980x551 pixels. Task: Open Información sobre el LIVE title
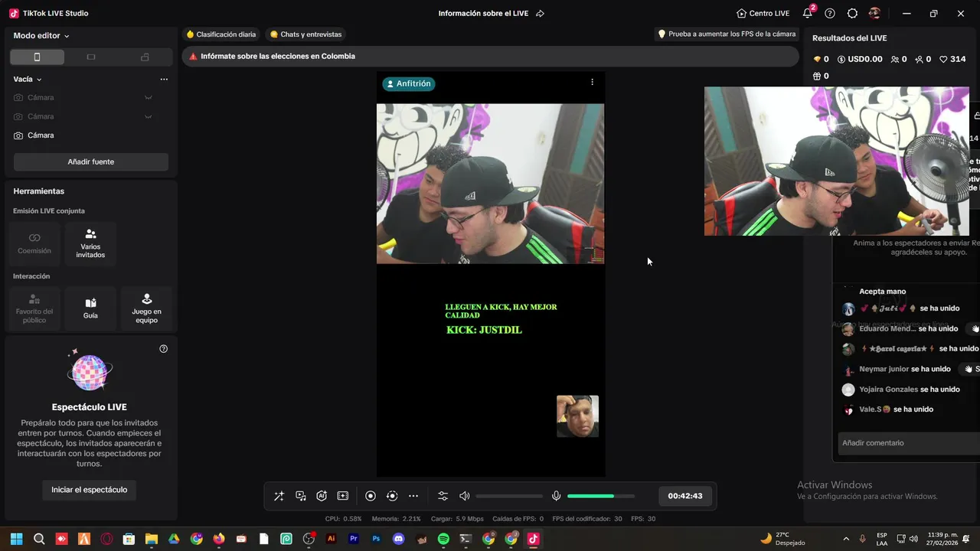[483, 14]
